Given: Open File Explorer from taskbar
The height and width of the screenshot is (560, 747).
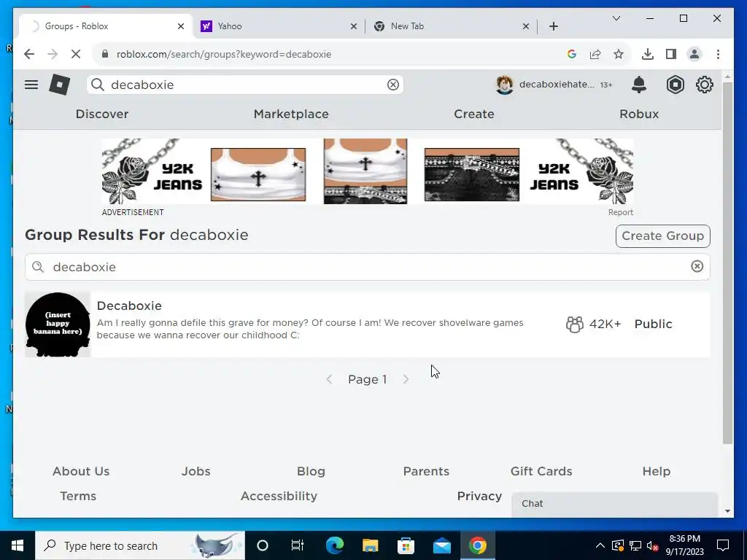Looking at the screenshot, I should [370, 545].
